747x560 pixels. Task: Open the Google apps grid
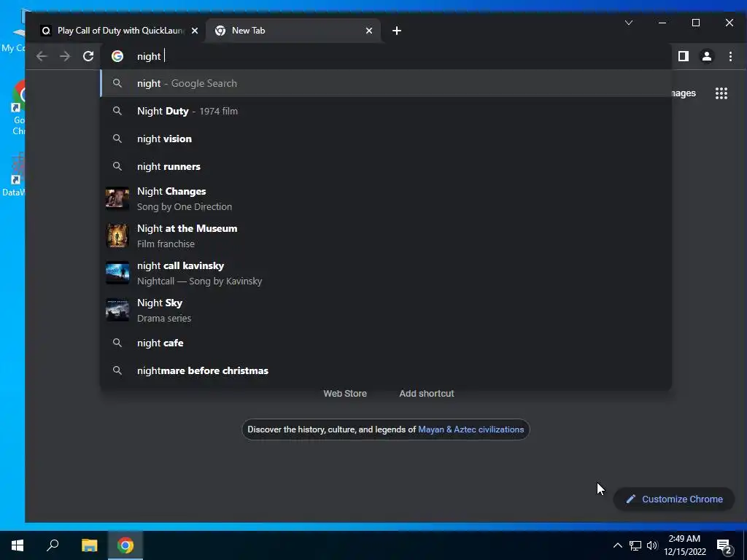721,93
